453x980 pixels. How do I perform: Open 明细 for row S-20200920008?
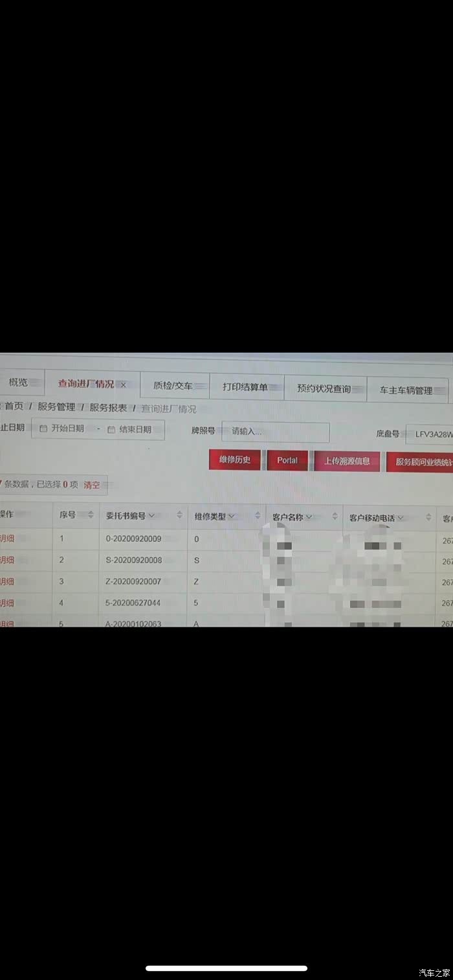pos(7,560)
